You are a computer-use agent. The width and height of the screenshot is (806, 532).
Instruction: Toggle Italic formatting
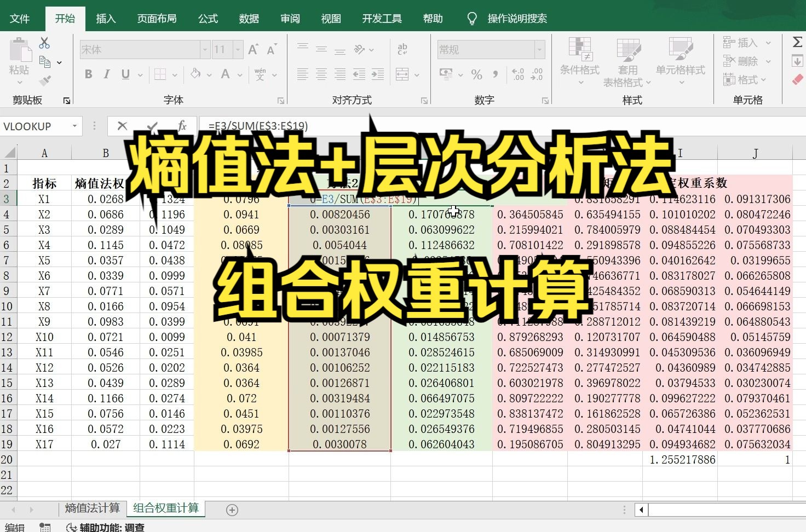(107, 74)
